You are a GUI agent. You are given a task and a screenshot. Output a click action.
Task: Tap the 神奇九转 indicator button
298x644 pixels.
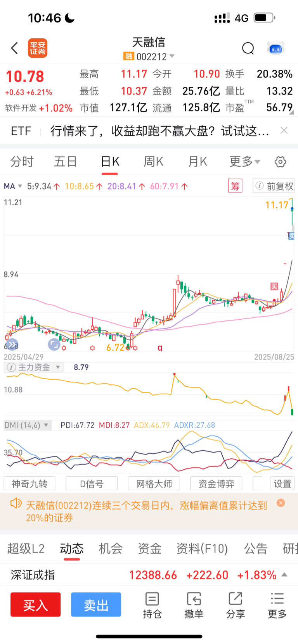point(29,484)
